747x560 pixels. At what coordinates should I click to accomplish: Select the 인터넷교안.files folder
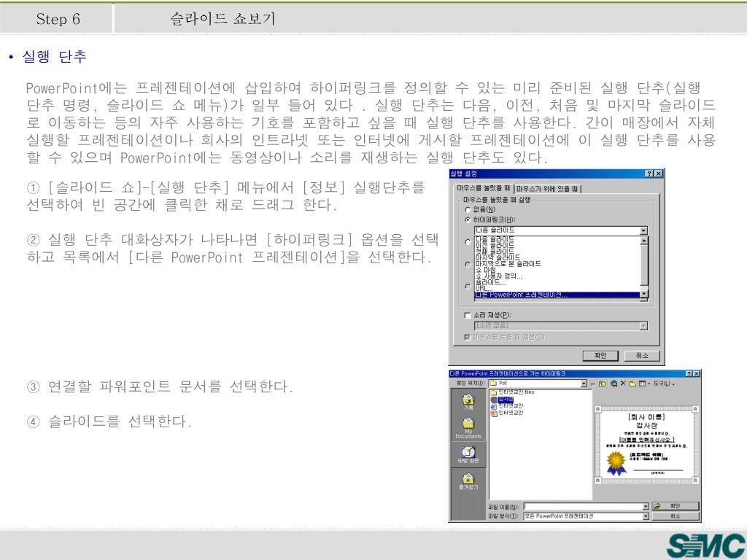(512, 392)
